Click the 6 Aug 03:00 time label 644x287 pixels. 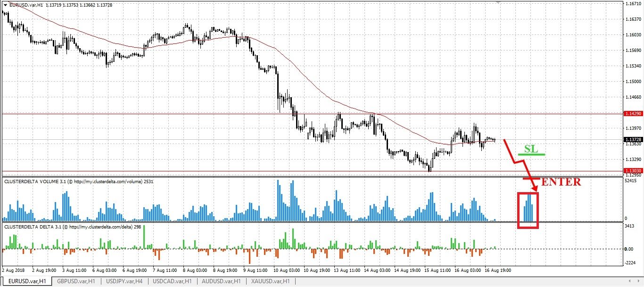pos(104,270)
